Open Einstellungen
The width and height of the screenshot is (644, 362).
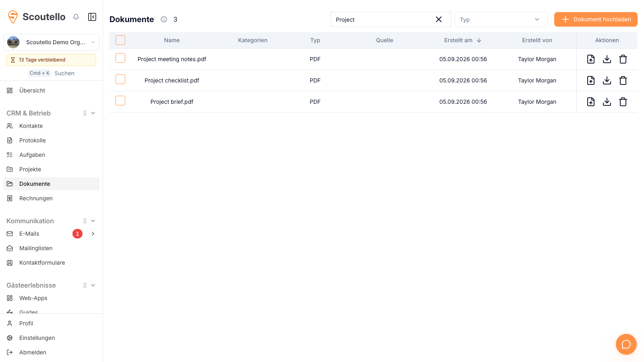(51, 338)
